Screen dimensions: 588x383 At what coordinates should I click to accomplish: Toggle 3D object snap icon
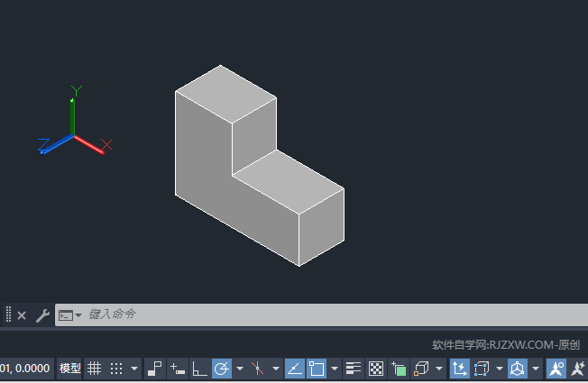click(421, 369)
